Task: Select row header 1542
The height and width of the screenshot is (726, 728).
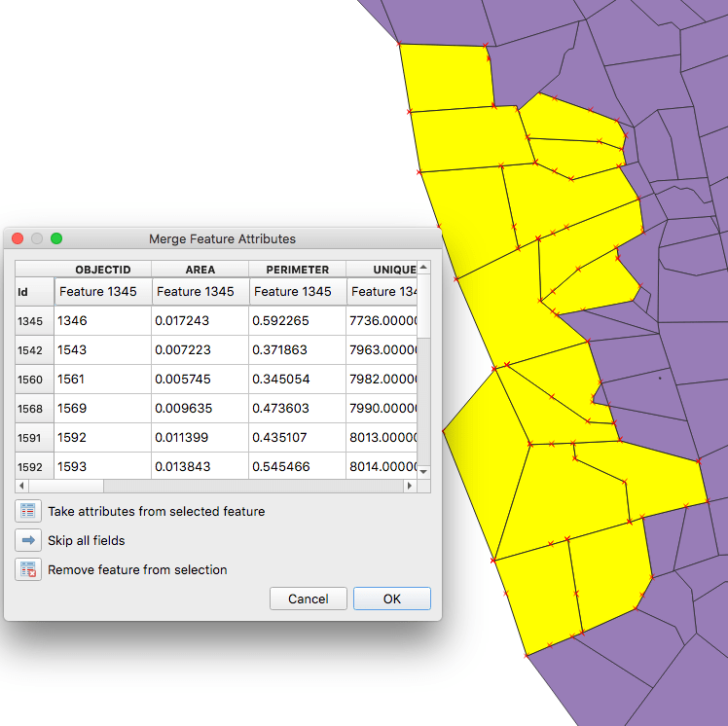Action: (x=34, y=350)
